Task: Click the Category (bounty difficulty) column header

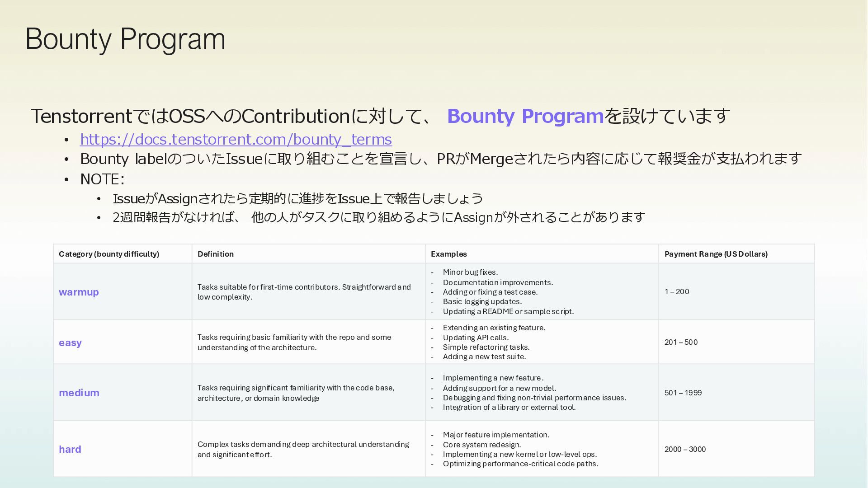Action: click(x=109, y=254)
